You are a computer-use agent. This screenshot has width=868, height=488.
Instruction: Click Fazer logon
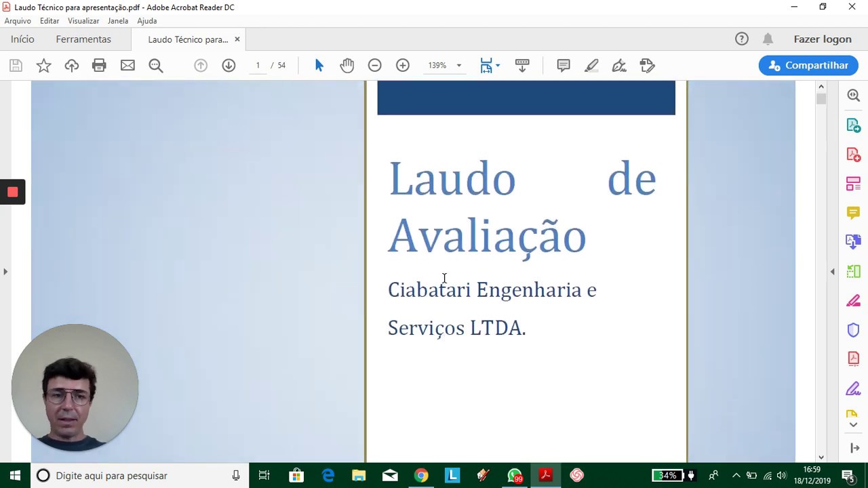tap(823, 39)
